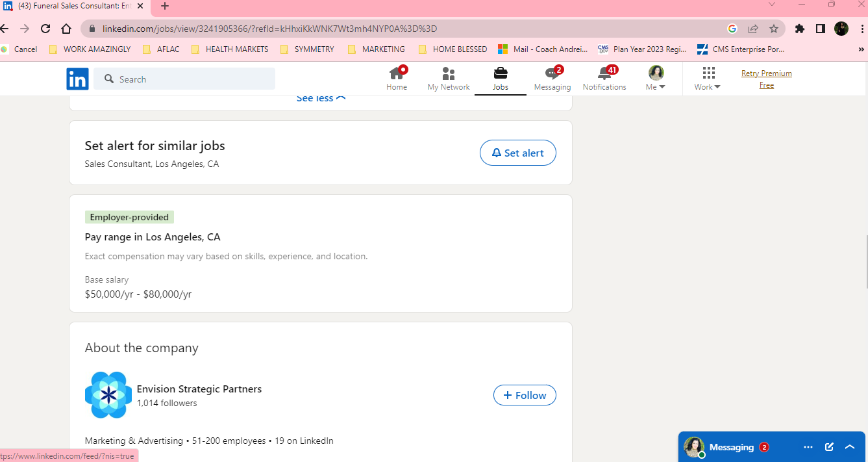Image resolution: width=868 pixels, height=462 pixels.
Task: Click the Set alert button
Action: click(x=518, y=153)
